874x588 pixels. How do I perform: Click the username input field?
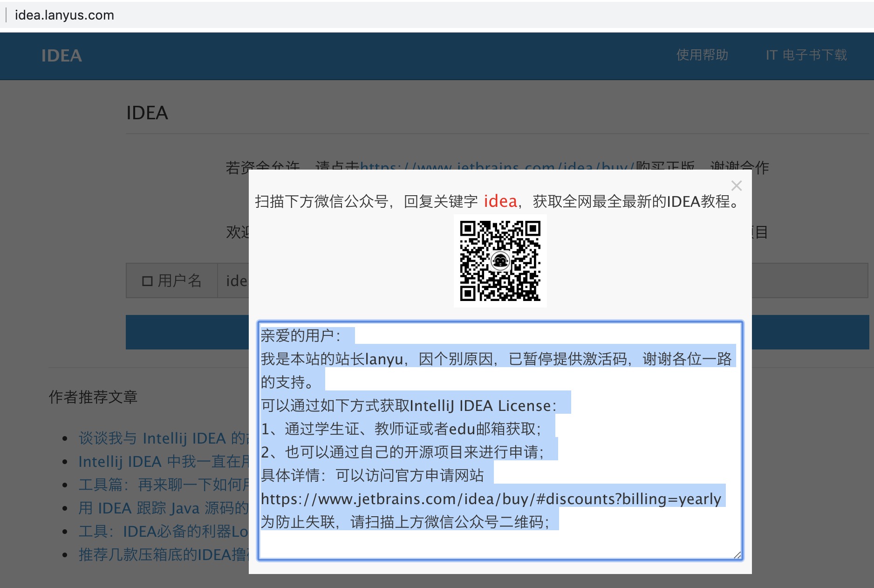tap(235, 281)
